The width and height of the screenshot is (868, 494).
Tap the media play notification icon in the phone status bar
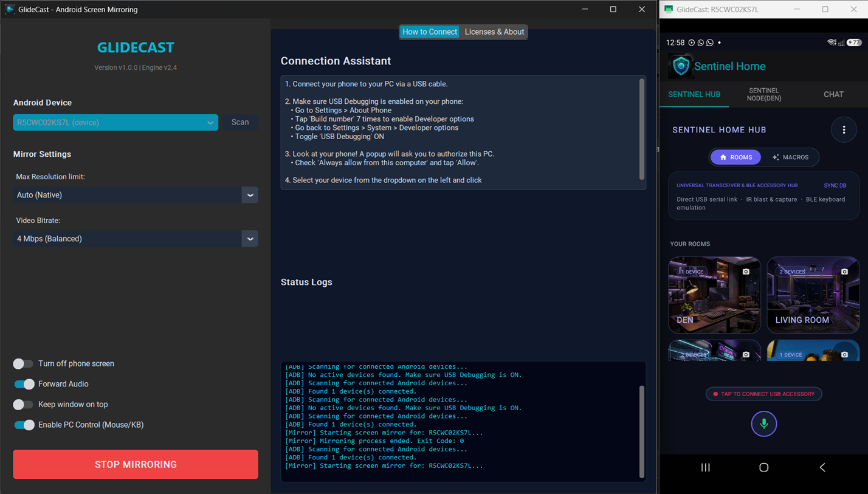click(691, 43)
